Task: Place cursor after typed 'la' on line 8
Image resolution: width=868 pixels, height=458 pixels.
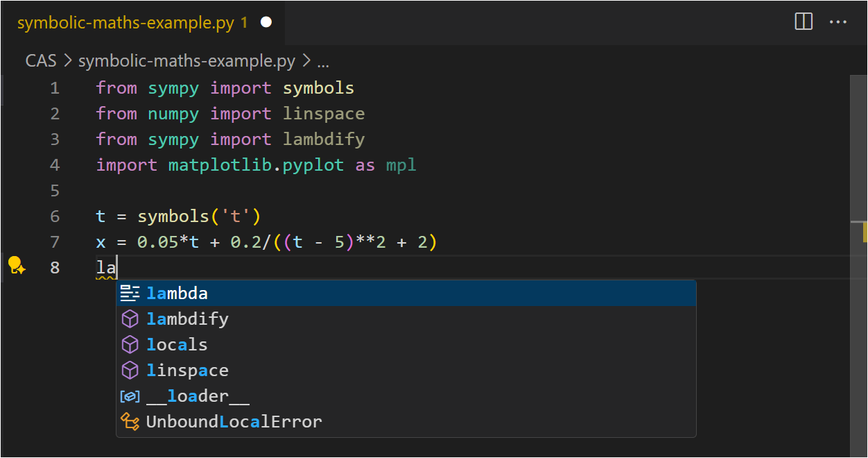Action: [117, 268]
